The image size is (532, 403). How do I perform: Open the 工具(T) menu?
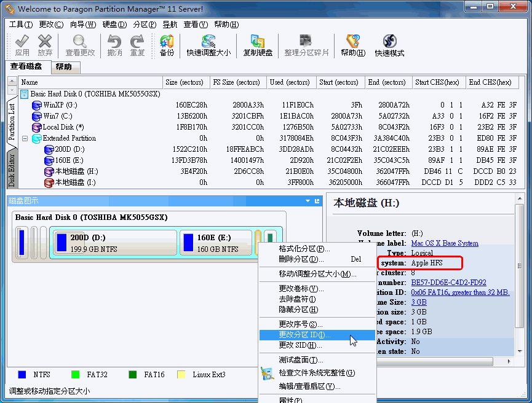[x=21, y=25]
